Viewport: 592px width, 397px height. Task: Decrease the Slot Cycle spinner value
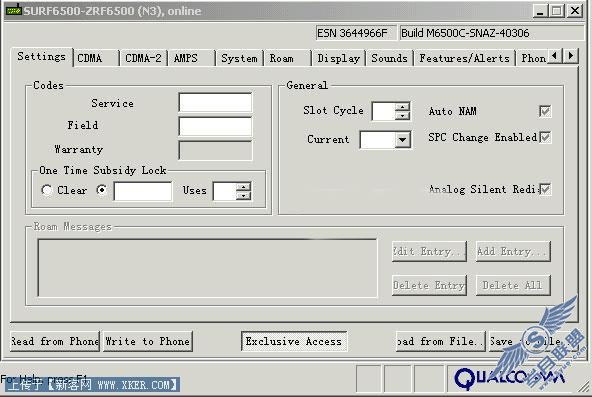pyautogui.click(x=402, y=115)
